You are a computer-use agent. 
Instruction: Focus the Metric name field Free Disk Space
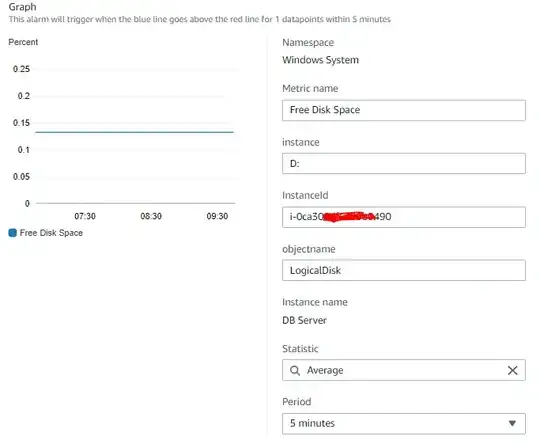404,110
